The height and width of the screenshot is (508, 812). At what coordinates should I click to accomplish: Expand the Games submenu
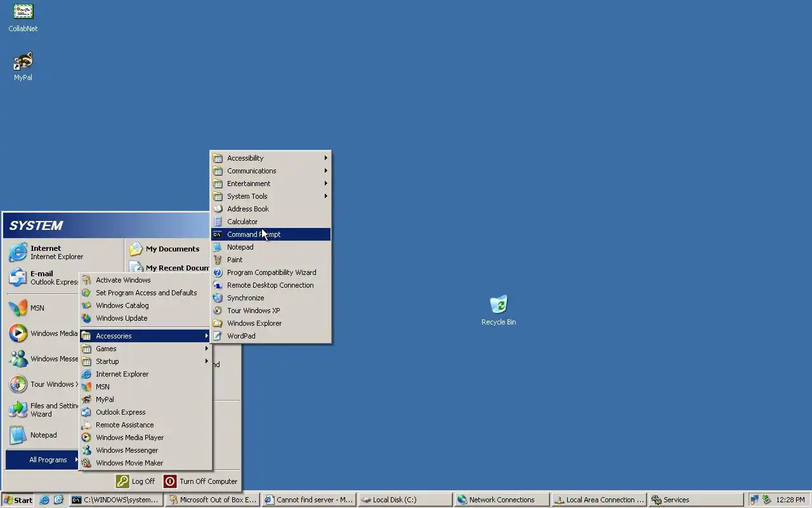(x=145, y=349)
